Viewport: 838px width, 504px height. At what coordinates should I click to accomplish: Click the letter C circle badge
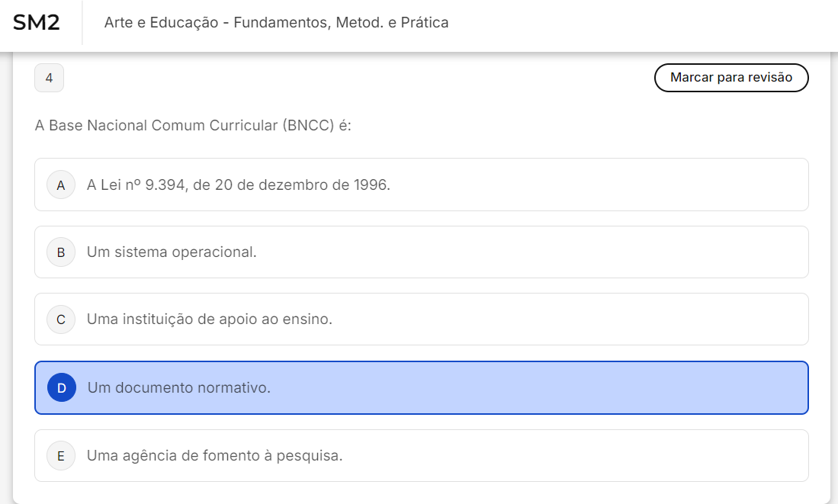[x=61, y=319]
